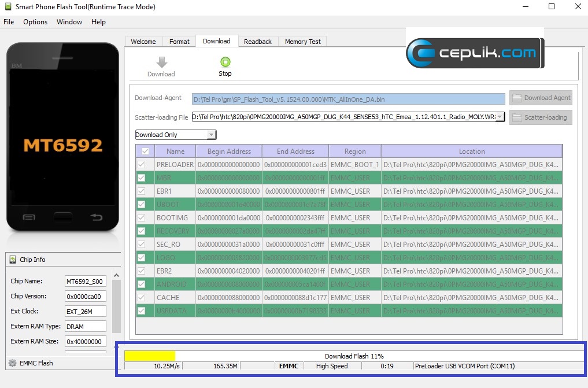The image size is (588, 388).
Task: Click the Extern RAM Type field DRAM
Action: (85, 326)
